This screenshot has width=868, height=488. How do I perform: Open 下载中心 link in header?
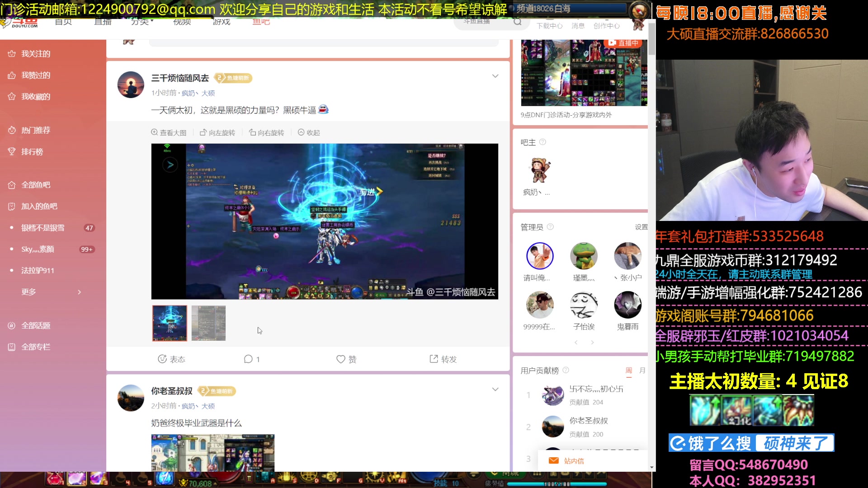(550, 26)
